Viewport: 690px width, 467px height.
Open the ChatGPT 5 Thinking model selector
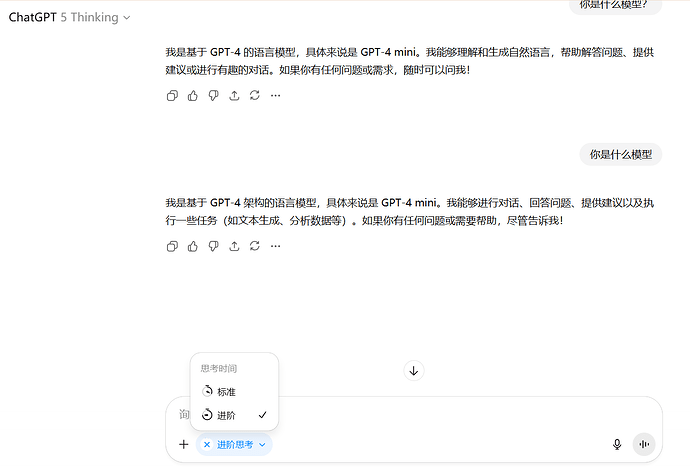click(70, 17)
